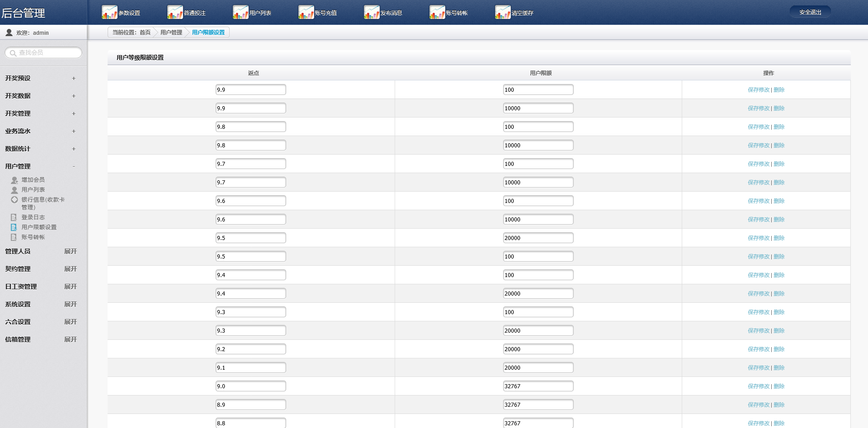Click the 登录日志 document icon in sidebar
This screenshot has height=428, width=868.
14,217
